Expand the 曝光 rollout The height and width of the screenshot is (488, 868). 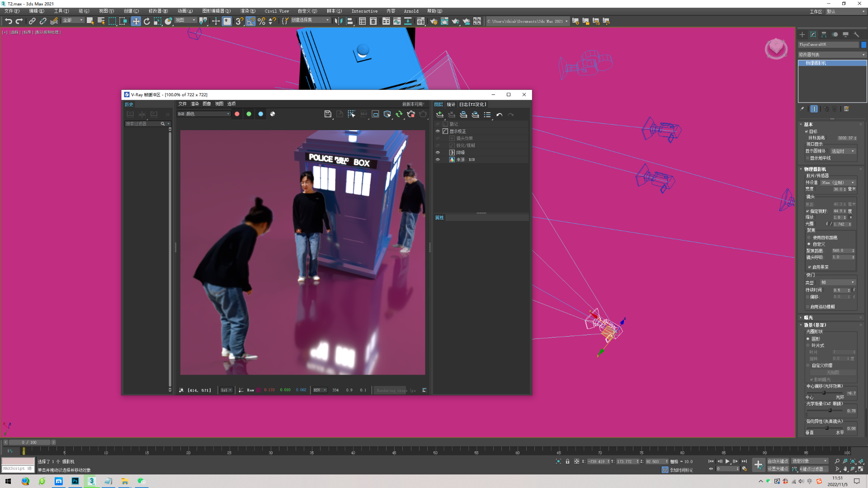(808, 318)
